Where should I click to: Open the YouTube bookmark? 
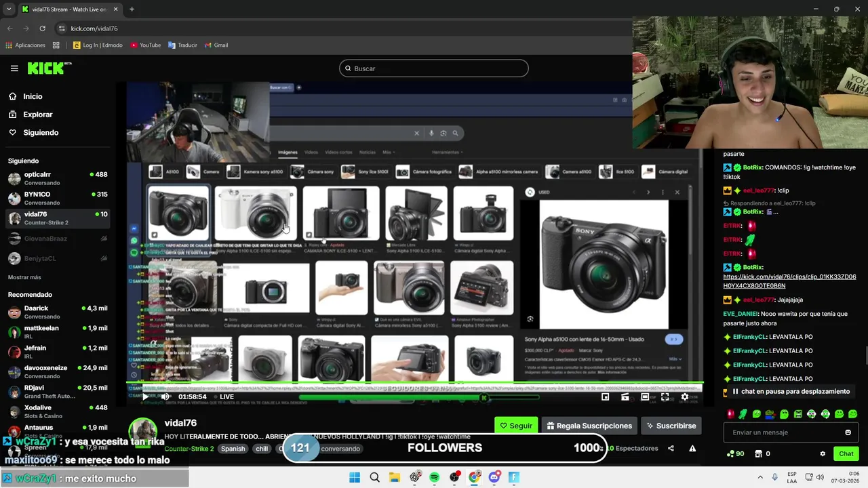coord(145,45)
